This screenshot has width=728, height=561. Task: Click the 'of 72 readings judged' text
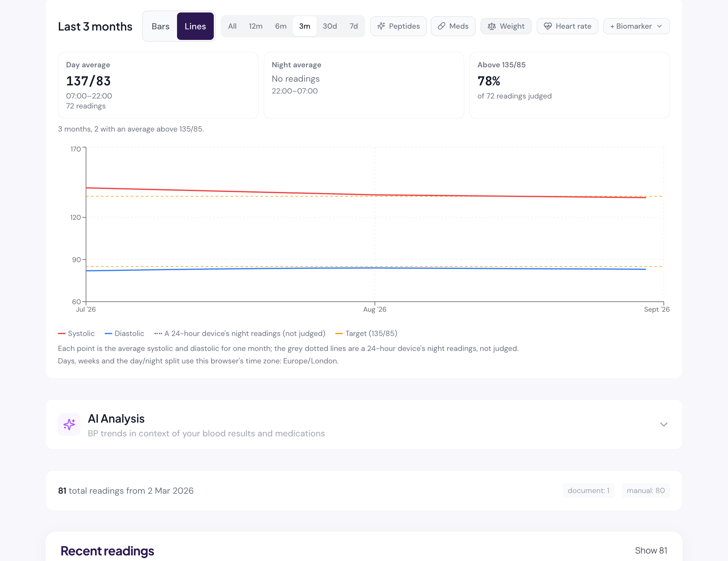coord(514,96)
